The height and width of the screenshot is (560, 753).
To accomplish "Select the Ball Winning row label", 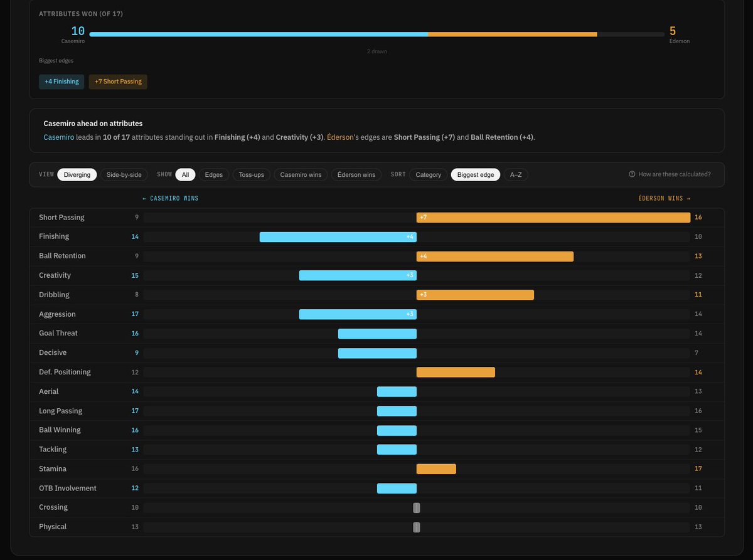I will [60, 430].
